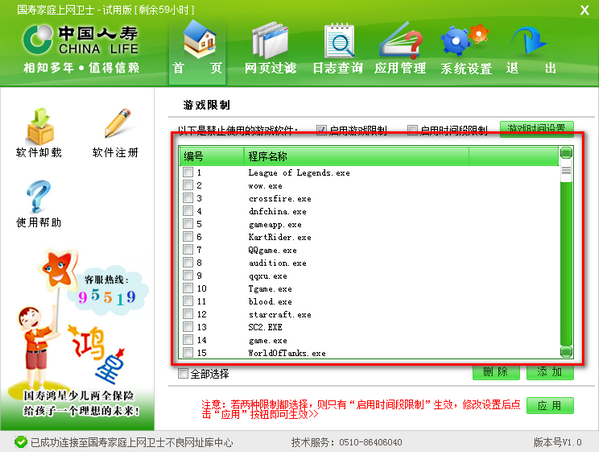Screen dimensions: 599x452
Task: Open 使用帮助 question mark icon
Action: pos(38,196)
